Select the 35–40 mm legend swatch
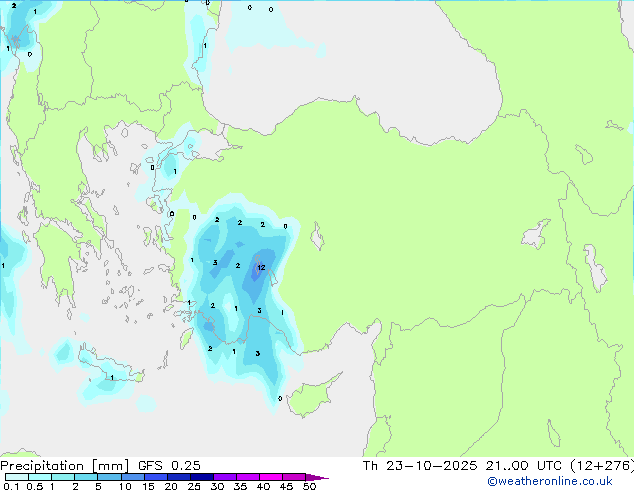Image resolution: width=634 pixels, height=490 pixels. point(247,477)
